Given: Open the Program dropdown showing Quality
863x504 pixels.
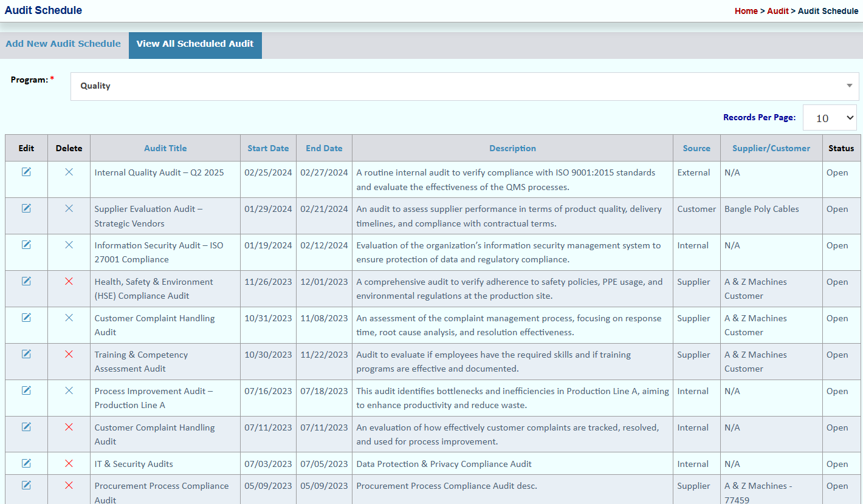Looking at the screenshot, I should click(x=464, y=86).
